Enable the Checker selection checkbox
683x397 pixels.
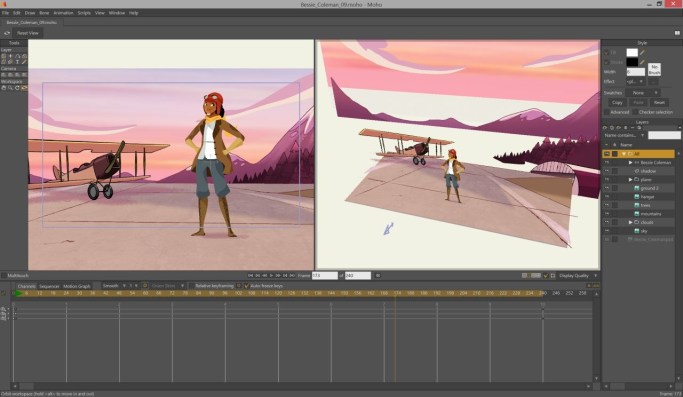pos(635,112)
